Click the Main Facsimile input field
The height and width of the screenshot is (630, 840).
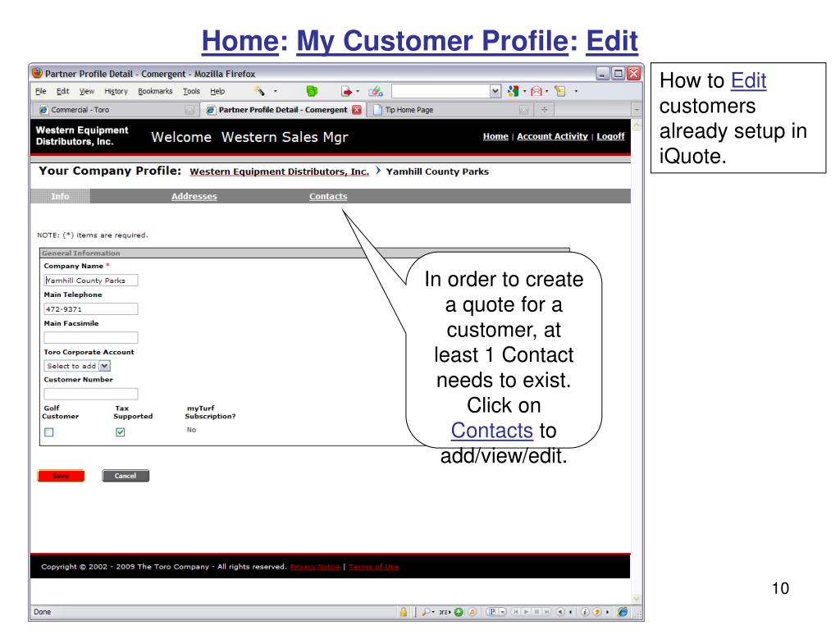90,337
